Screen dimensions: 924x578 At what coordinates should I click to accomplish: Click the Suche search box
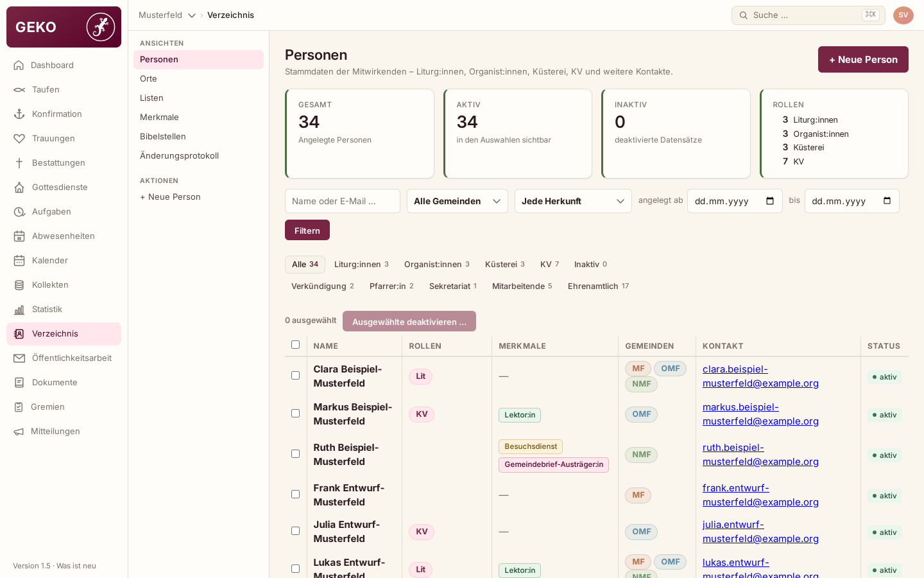click(809, 15)
